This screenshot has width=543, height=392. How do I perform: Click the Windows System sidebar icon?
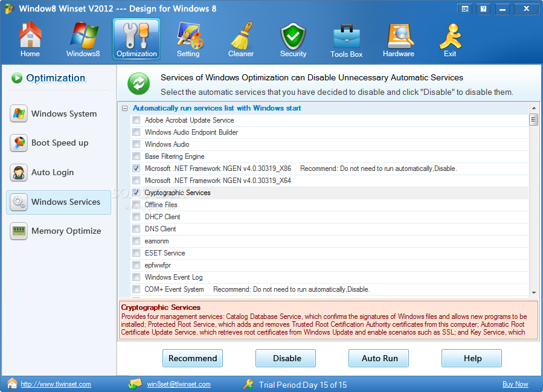19,114
